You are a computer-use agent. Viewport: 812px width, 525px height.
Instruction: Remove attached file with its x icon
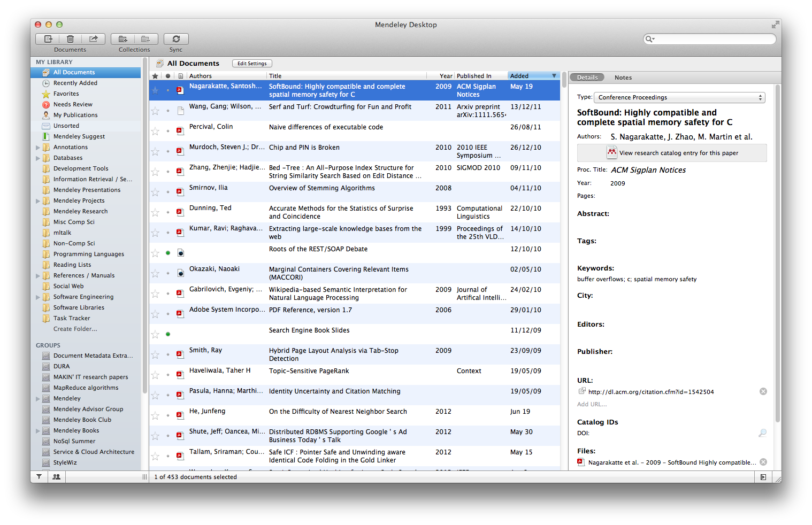763,462
